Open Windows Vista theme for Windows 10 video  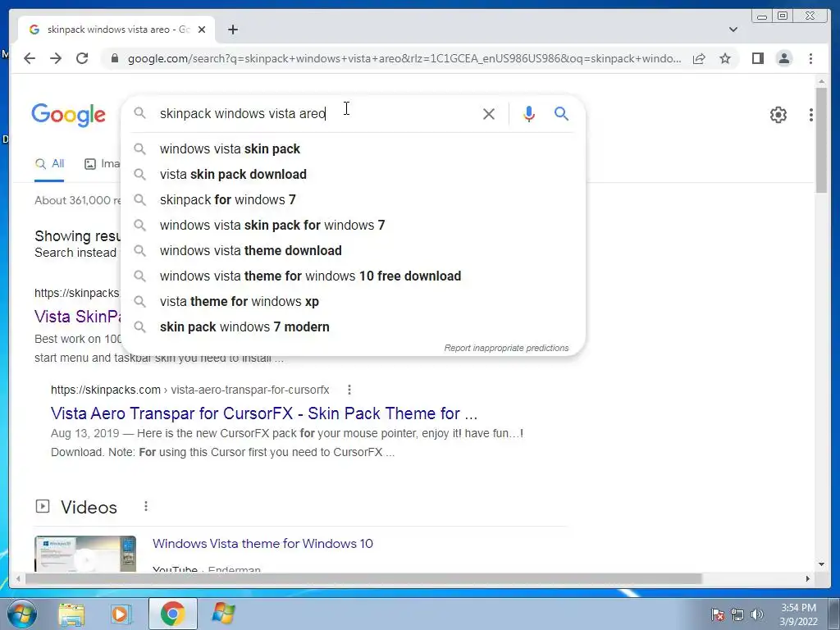(262, 544)
